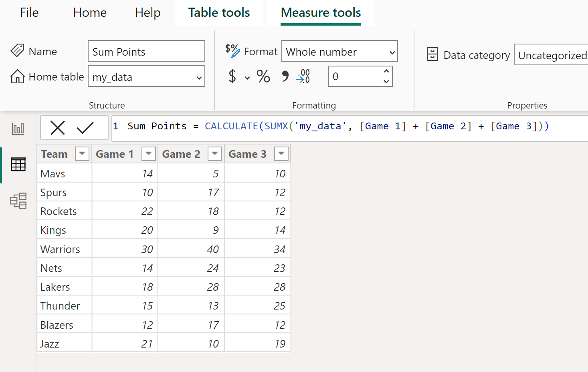The height and width of the screenshot is (372, 588).
Task: Switch to the Report view
Action: (x=18, y=129)
